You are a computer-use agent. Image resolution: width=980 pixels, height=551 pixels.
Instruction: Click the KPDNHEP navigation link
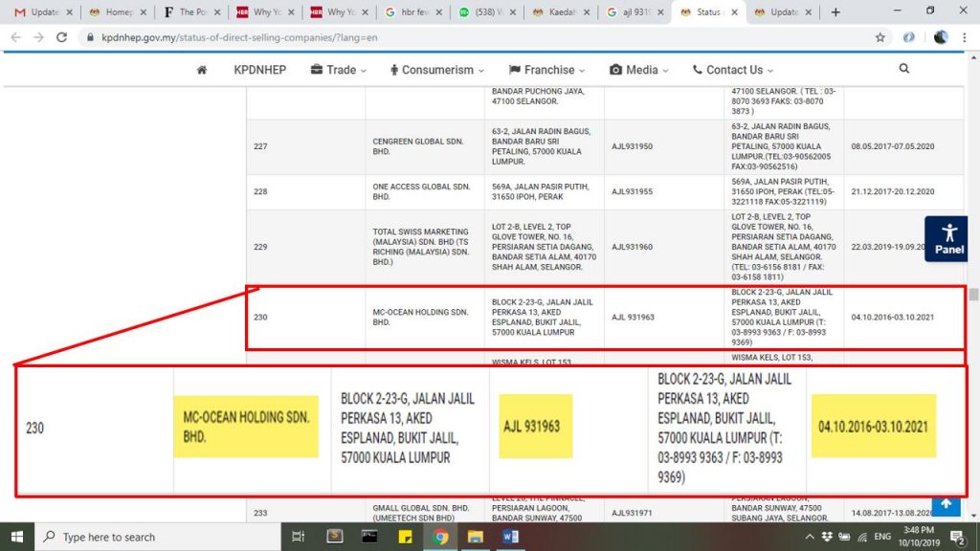coord(260,70)
